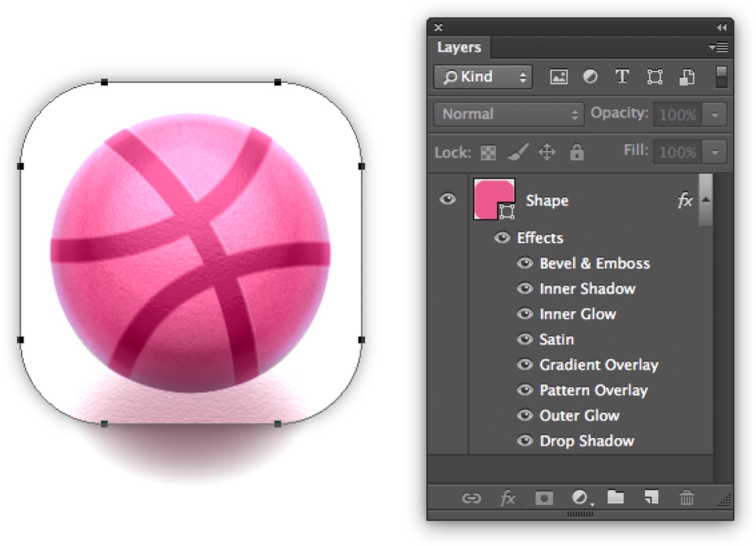Filter layers by smart object icon
756x546 pixels.
(x=686, y=77)
